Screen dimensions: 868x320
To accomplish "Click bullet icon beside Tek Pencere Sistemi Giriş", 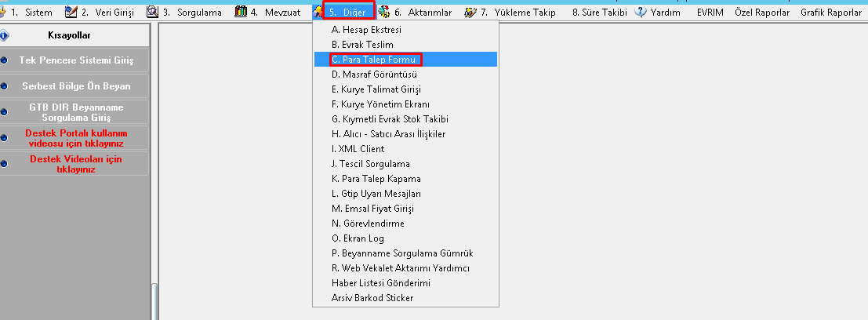I will (5, 60).
